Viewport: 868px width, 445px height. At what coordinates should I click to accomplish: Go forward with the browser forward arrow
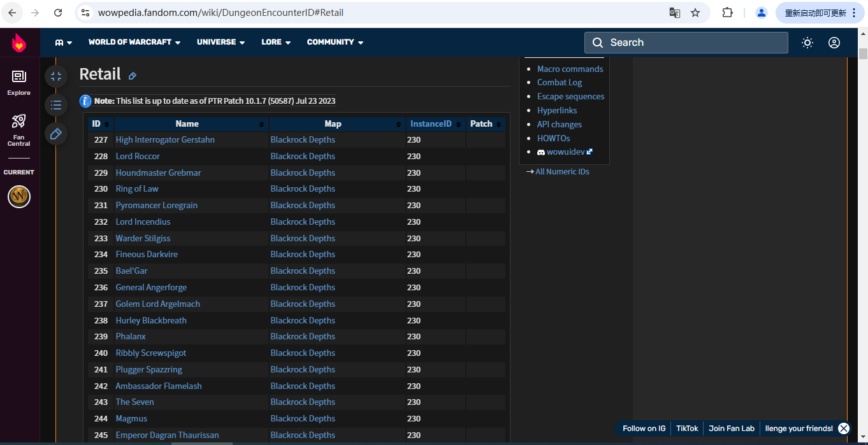point(35,13)
